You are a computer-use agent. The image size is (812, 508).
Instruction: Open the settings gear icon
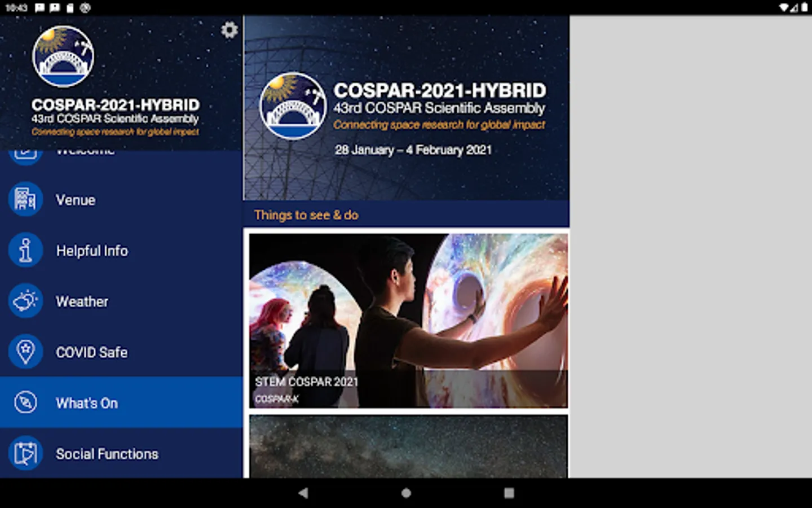point(229,30)
